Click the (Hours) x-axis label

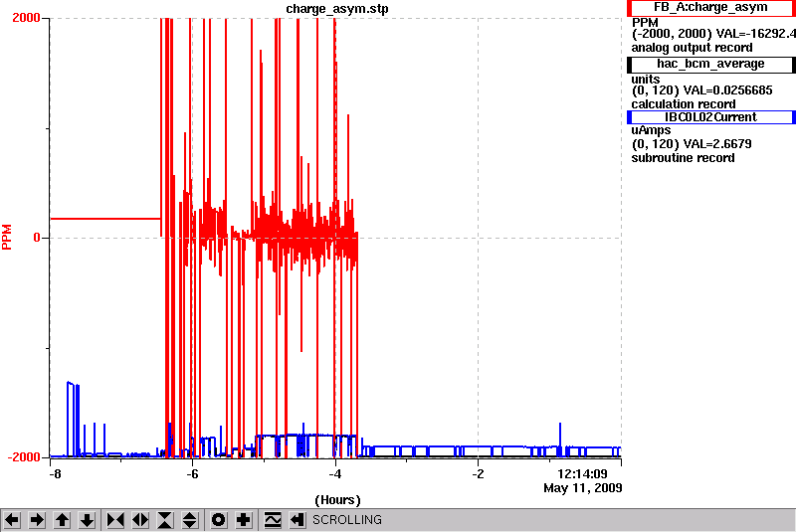[x=337, y=500]
